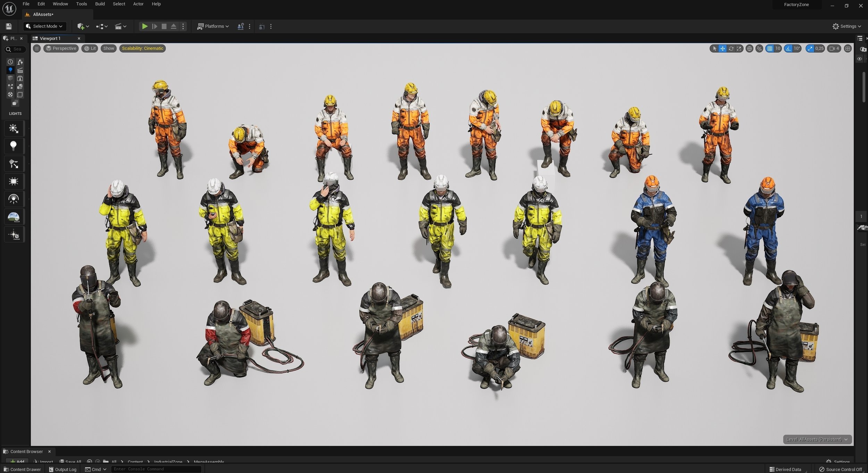
Task: Open the Tools menu
Action: [x=82, y=4]
